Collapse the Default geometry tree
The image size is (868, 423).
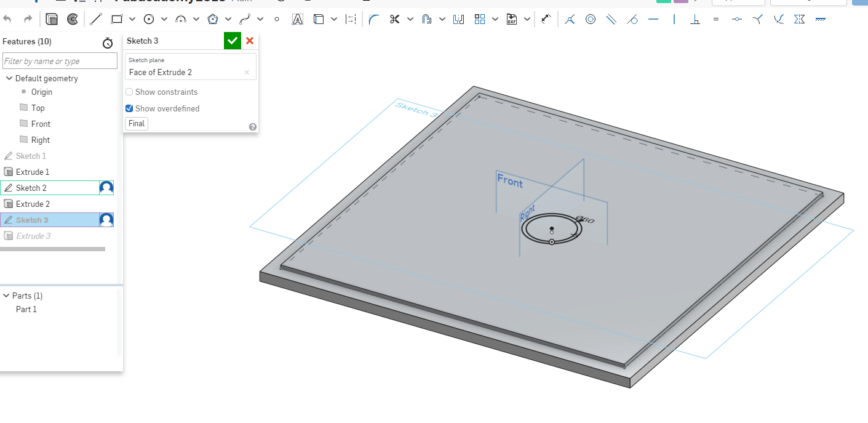point(9,78)
